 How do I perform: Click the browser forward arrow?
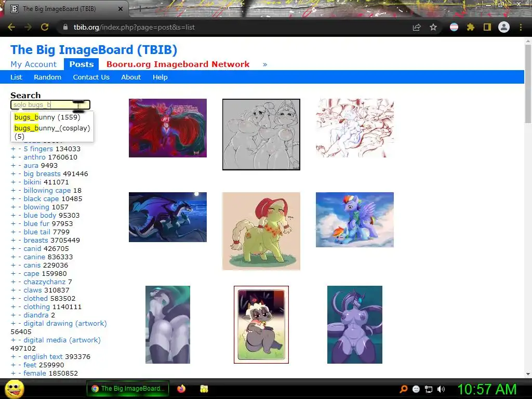pos(28,27)
